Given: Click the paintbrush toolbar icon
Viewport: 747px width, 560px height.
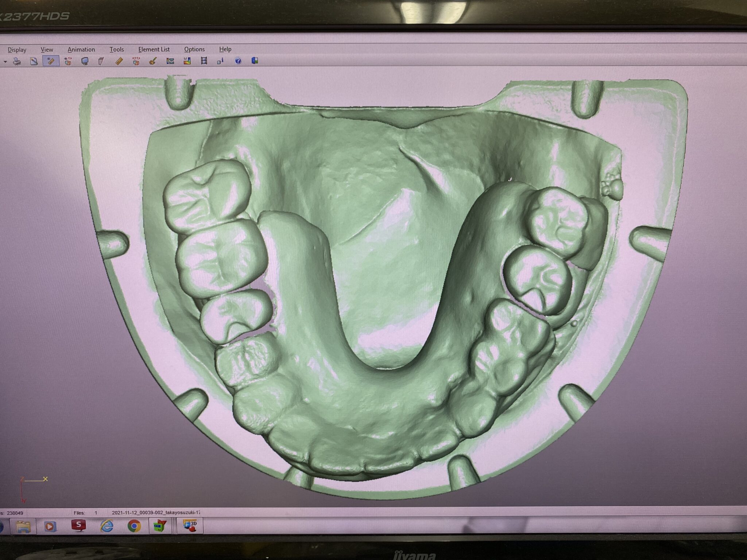Looking at the screenshot, I should (153, 61).
